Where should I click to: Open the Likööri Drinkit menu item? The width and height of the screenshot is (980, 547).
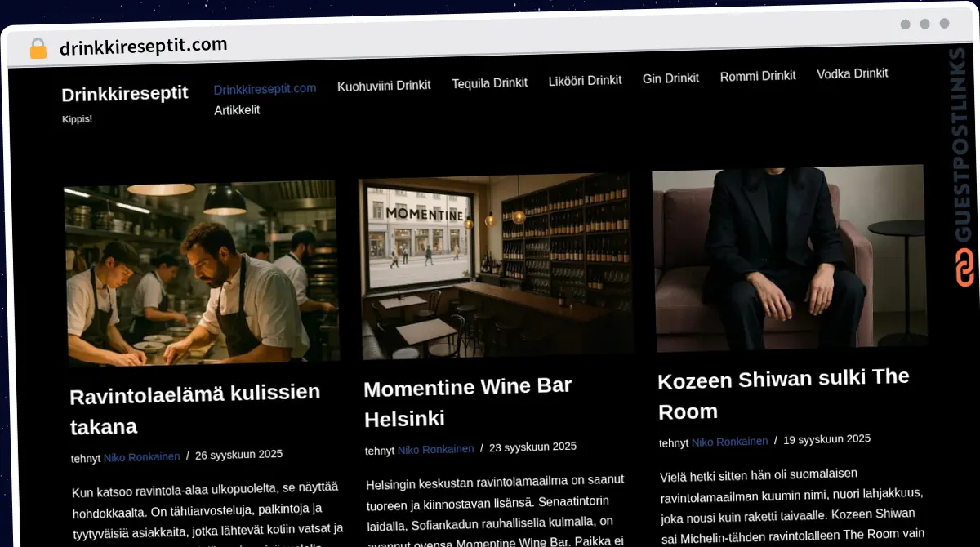point(585,80)
